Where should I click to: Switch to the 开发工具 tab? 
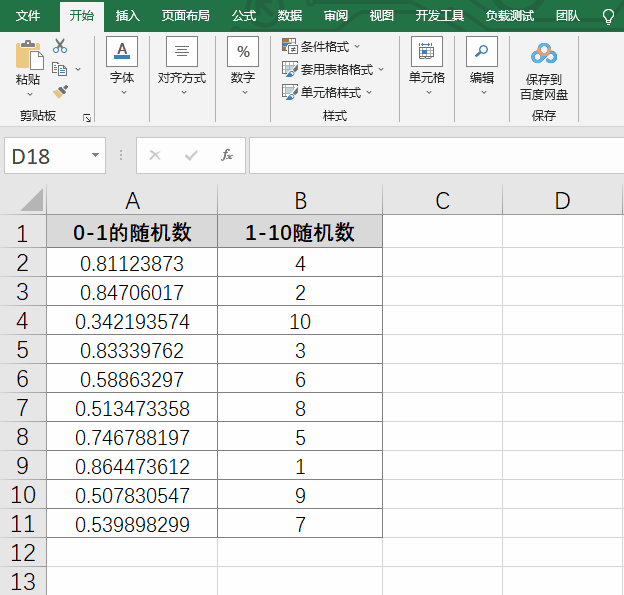(439, 16)
